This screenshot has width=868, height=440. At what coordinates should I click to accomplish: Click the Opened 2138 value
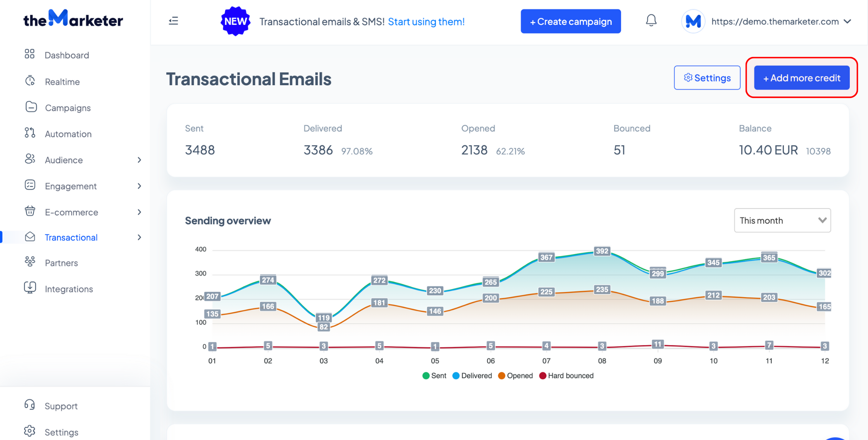474,150
